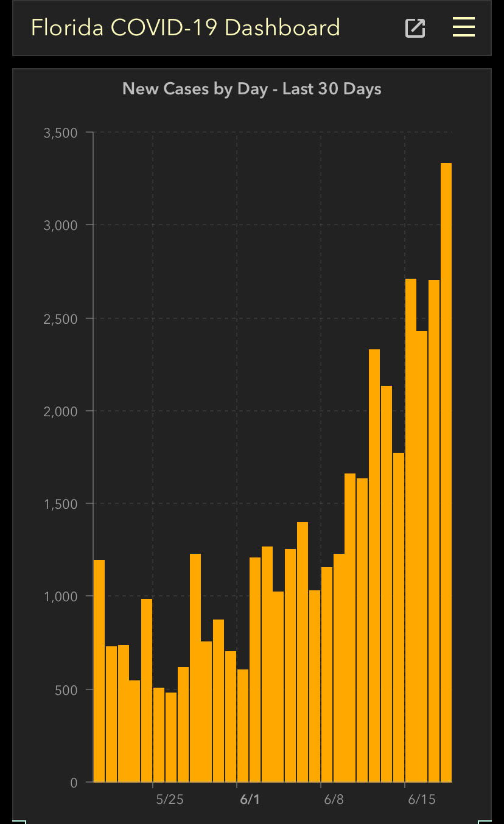Select the 6/15 date axis label
Viewport: 504px width, 824px height.
pos(421,799)
